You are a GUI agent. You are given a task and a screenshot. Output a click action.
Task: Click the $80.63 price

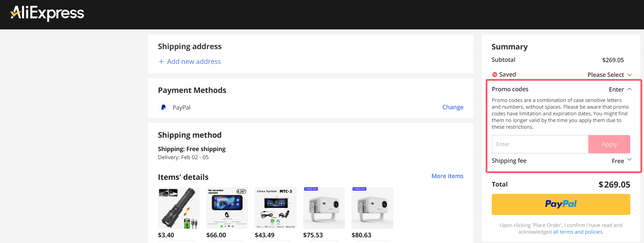pos(361,235)
